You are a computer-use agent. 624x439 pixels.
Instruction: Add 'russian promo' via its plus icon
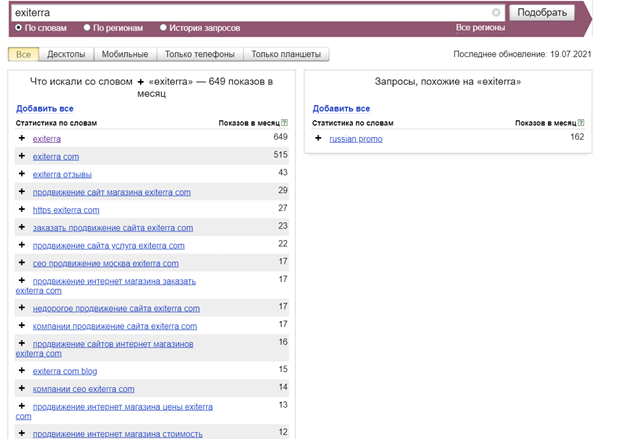[x=318, y=138]
